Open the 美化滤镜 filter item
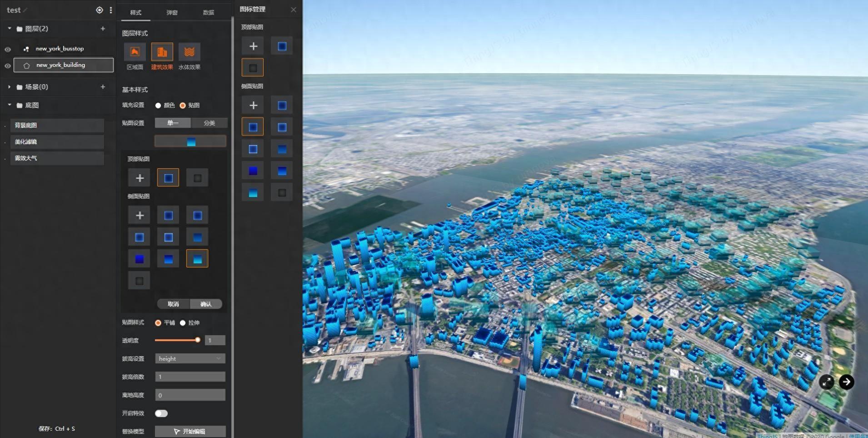Screen dimensions: 868x438 [57, 142]
